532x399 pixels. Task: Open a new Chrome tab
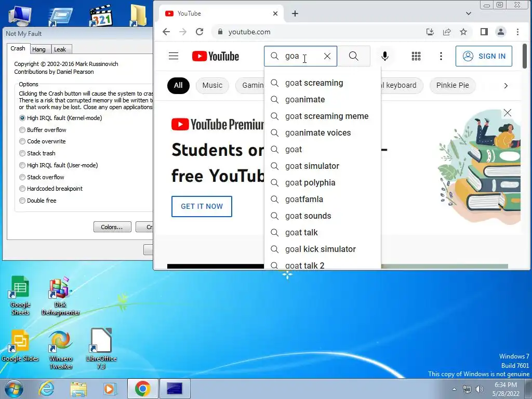pos(295,14)
